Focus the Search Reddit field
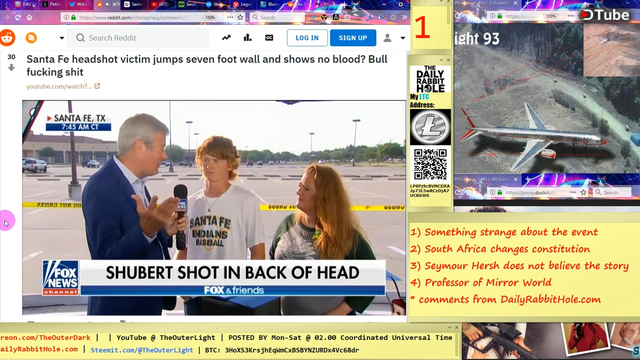640x360 pixels. click(138, 38)
